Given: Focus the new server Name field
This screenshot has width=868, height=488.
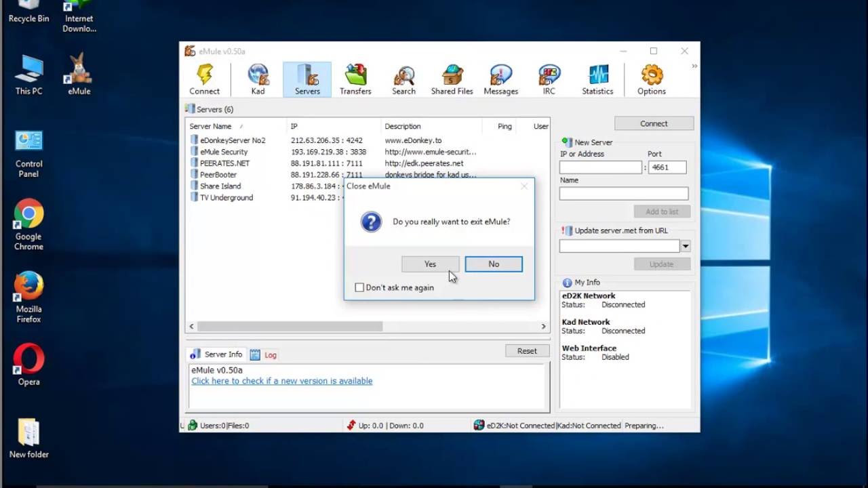Looking at the screenshot, I should click(623, 194).
